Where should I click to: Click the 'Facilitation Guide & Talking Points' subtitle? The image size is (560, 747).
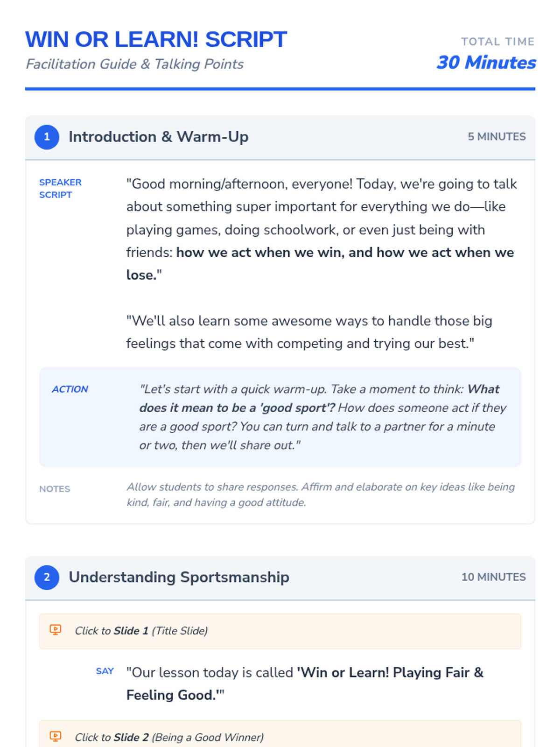[x=134, y=64]
